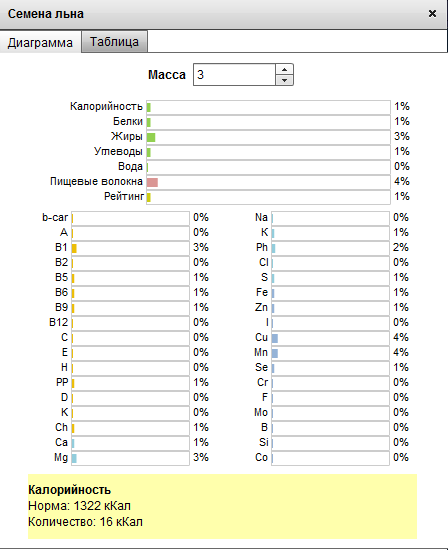Select the Пищевые волокна bar
The image size is (448, 550).
268,182
